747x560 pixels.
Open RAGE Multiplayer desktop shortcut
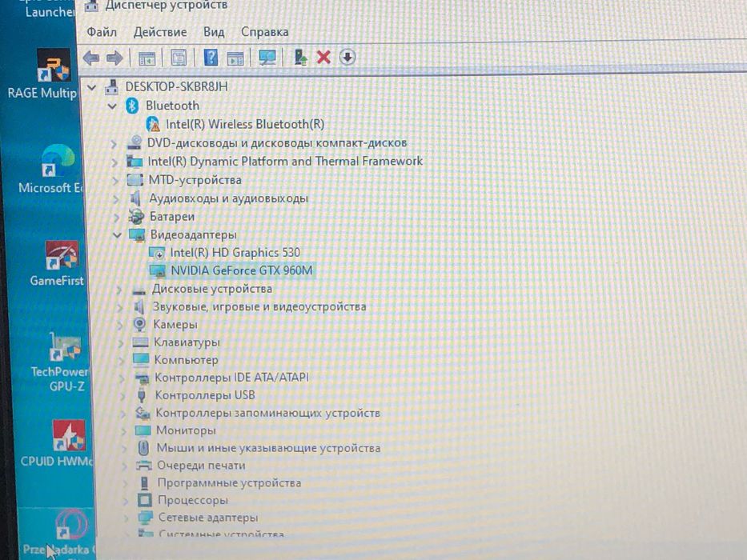[52, 65]
